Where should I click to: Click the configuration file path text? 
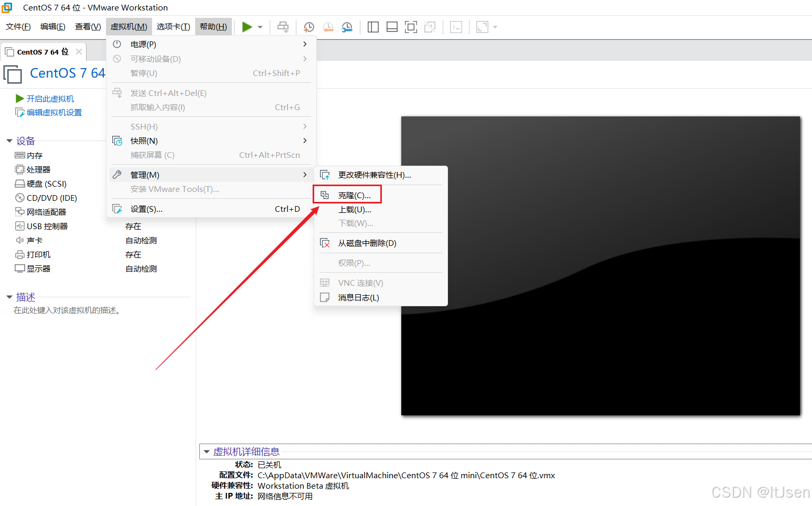point(406,476)
